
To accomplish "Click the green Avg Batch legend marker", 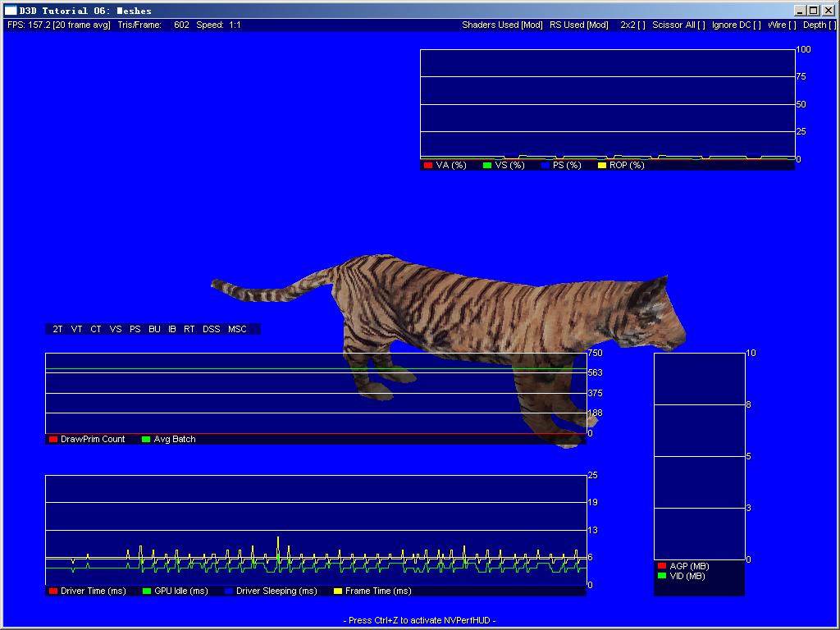I will coord(146,440).
